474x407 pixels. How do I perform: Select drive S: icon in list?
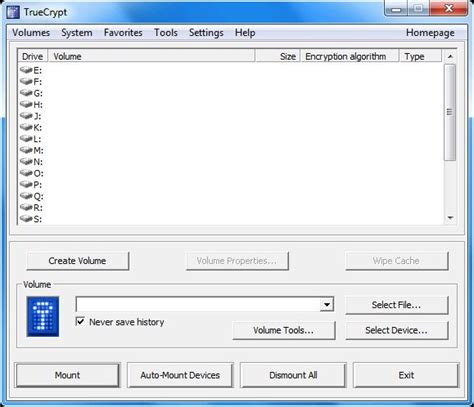[26, 219]
